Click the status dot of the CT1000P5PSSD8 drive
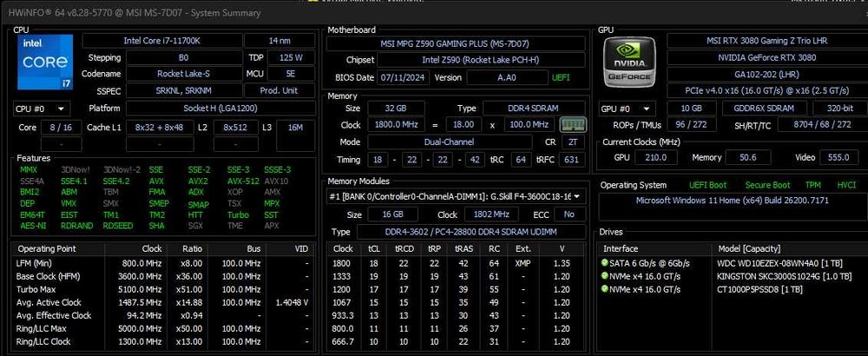Viewport: 868px width, 356px height. (x=604, y=289)
